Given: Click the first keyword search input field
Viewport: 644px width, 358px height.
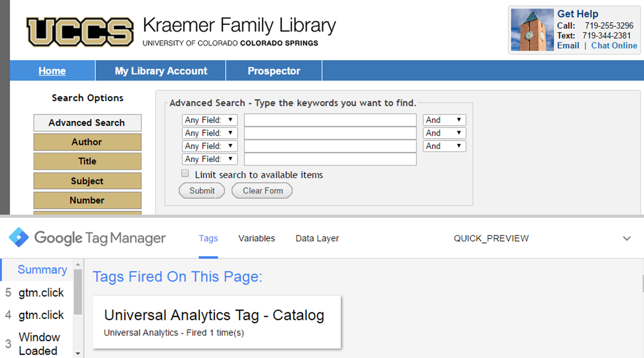Looking at the screenshot, I should coord(330,120).
